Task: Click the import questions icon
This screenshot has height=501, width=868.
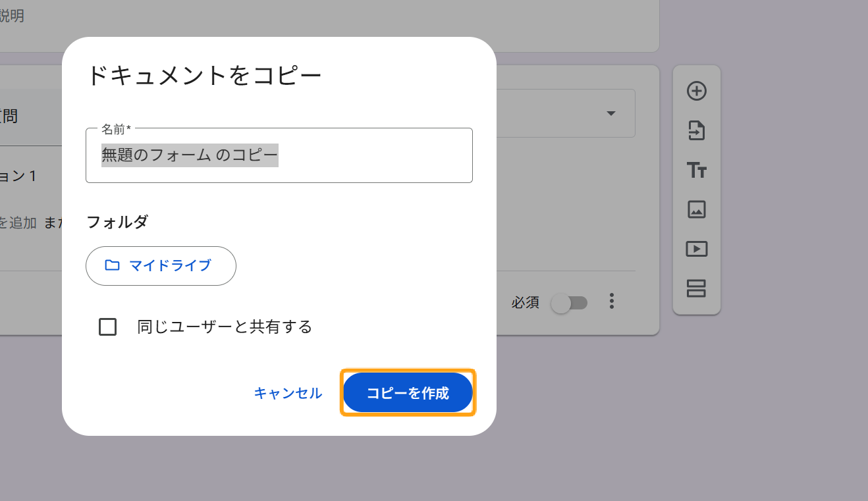Action: pyautogui.click(x=696, y=130)
